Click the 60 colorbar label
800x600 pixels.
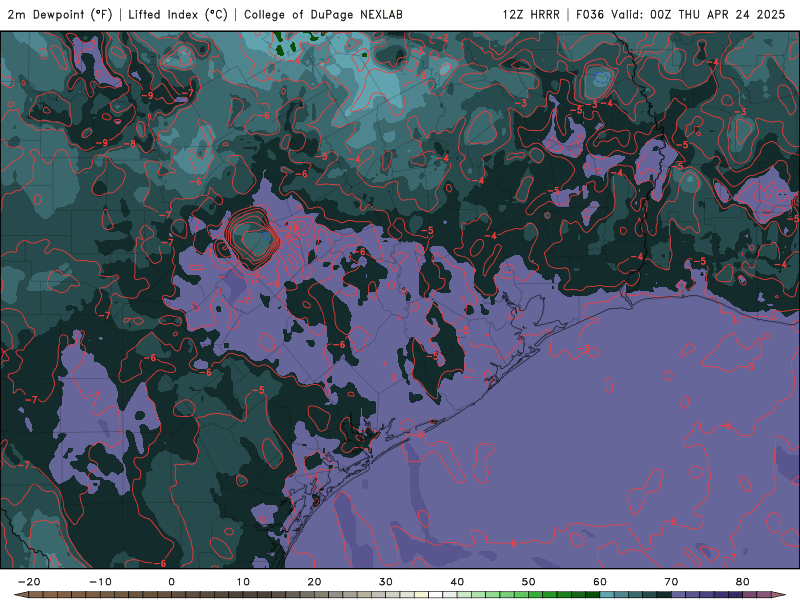click(x=600, y=582)
